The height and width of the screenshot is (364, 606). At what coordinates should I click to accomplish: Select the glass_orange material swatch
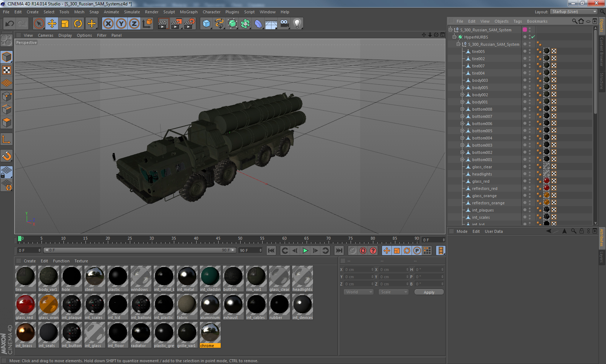pos(48,307)
